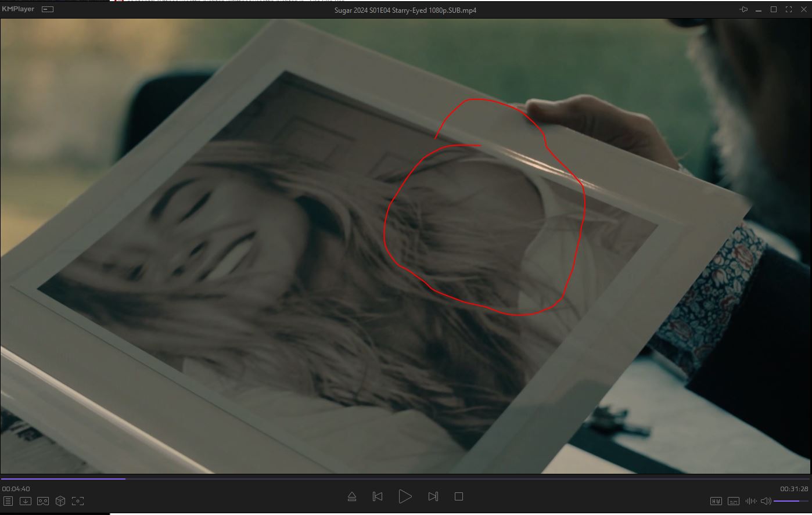Seek on the video progress bar
Screen dimensions: 812x515
pos(407,479)
